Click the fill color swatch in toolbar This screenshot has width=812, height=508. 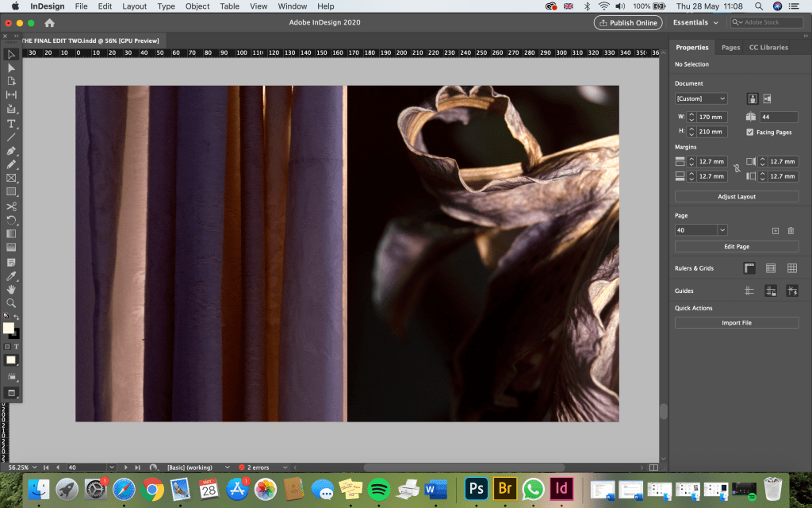pyautogui.click(x=9, y=328)
